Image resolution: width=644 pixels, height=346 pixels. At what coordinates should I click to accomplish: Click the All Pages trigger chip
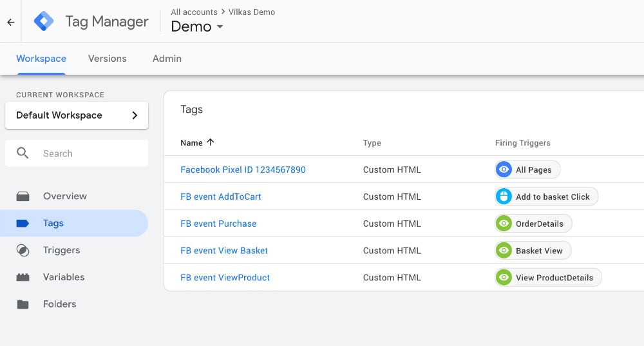point(527,169)
